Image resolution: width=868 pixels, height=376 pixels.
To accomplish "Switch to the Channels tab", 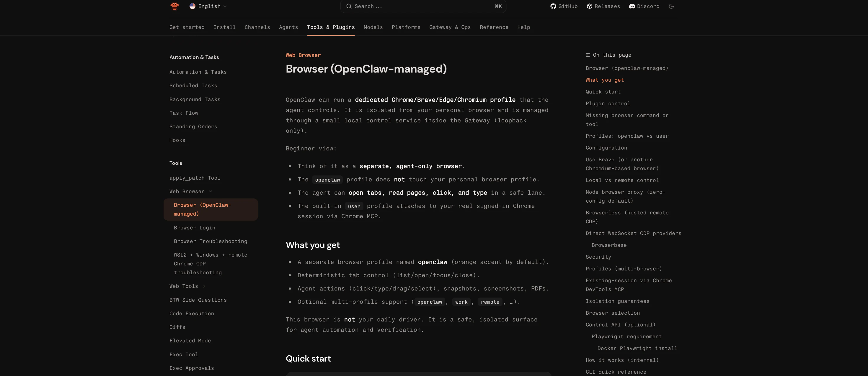I will [257, 27].
